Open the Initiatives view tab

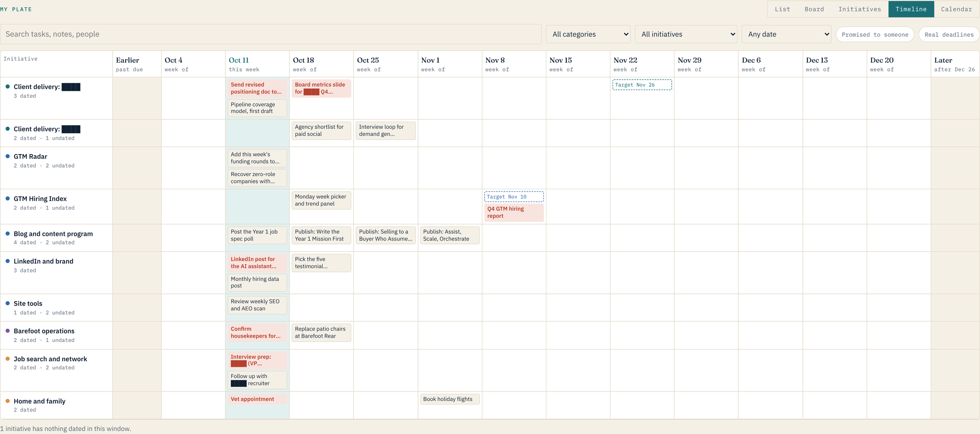(x=860, y=9)
